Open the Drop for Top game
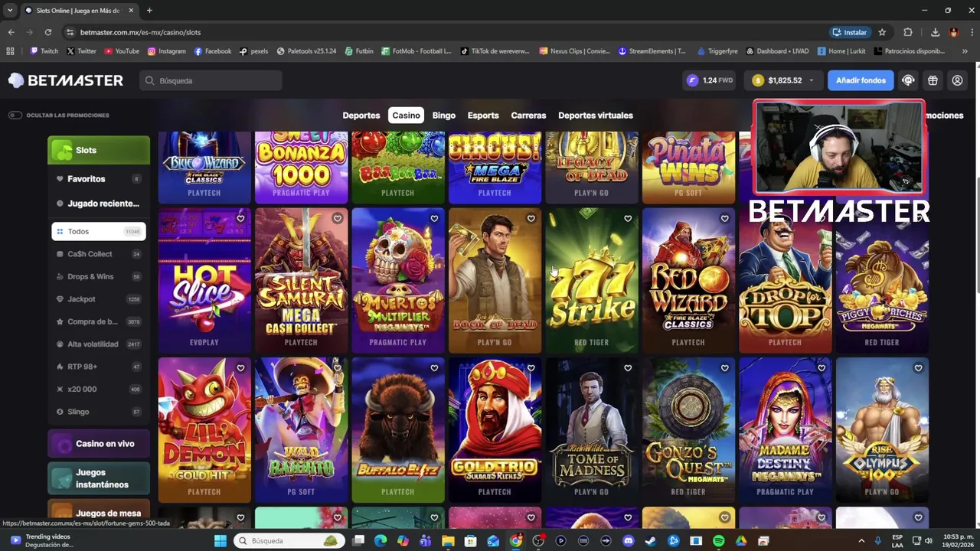The height and width of the screenshot is (551, 980). click(x=786, y=281)
